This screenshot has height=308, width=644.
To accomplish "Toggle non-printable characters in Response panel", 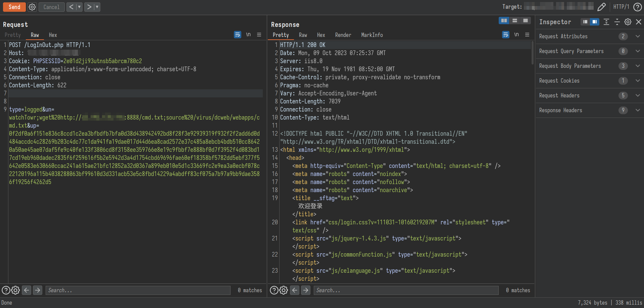I will click(516, 35).
